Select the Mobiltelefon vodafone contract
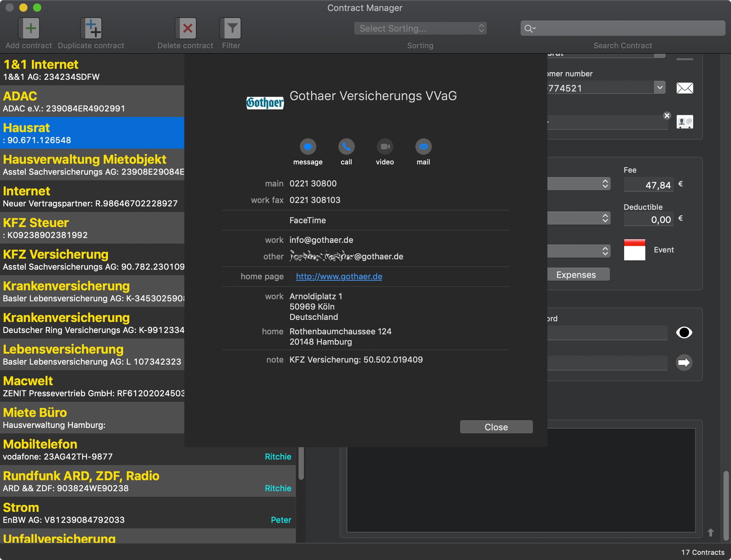Image resolution: width=731 pixels, height=560 pixels. click(148, 450)
